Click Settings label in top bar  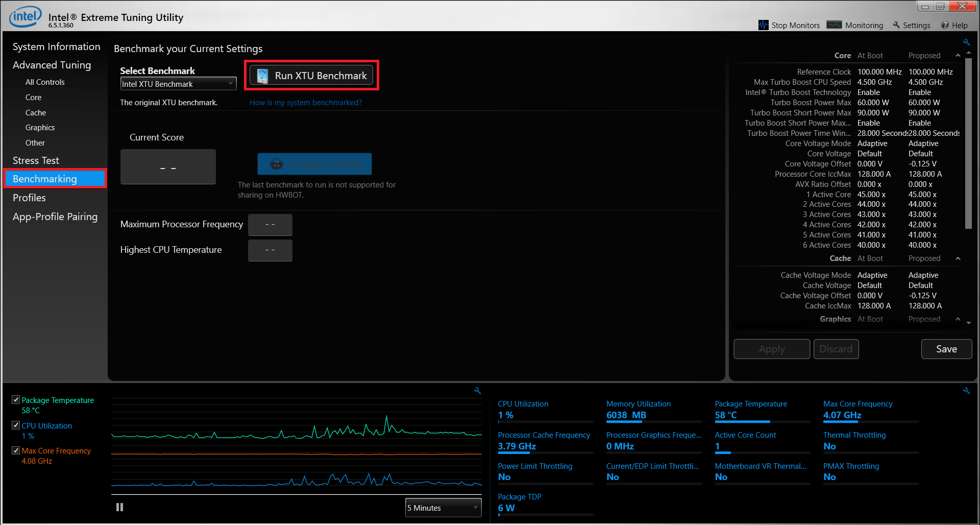(x=916, y=25)
